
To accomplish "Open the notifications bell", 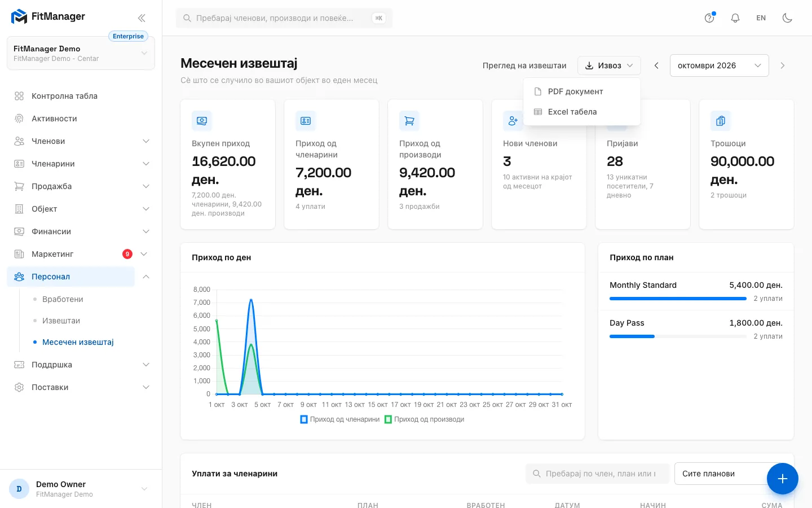I will pos(735,18).
